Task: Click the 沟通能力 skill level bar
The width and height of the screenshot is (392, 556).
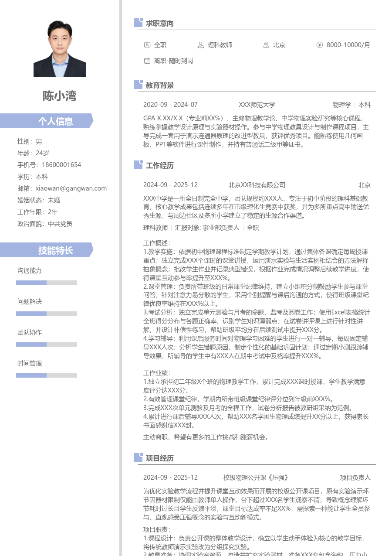Action: (x=47, y=283)
